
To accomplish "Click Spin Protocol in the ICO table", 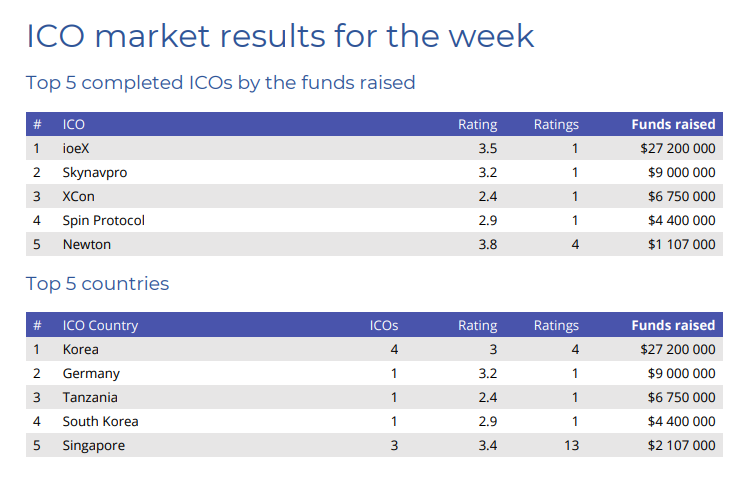I will (x=103, y=220).
